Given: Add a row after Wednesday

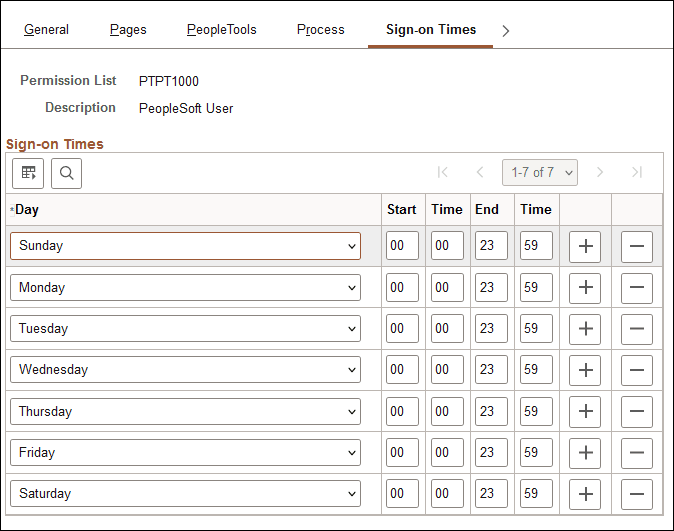Looking at the screenshot, I should point(585,370).
